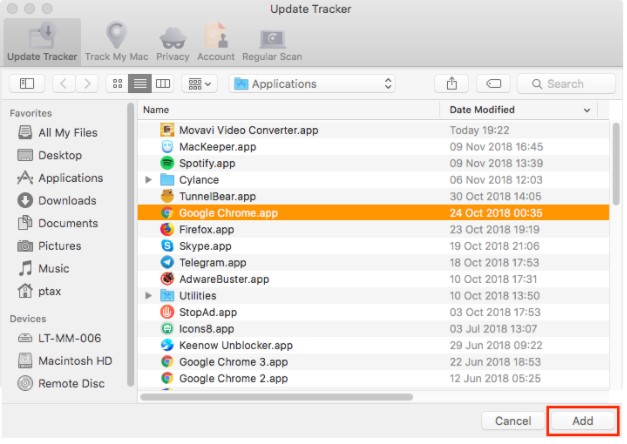Open Desktop in the sidebar
The width and height of the screenshot is (627, 444).
pos(50,155)
